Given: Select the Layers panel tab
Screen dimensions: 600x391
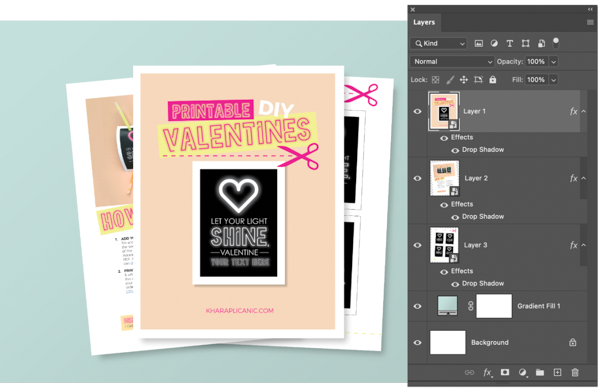Looking at the screenshot, I should click(x=424, y=22).
